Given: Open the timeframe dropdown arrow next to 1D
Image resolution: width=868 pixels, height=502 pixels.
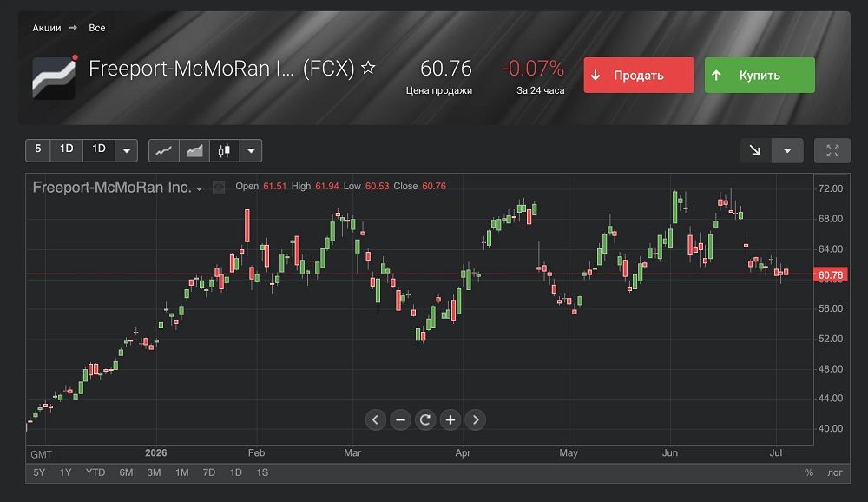Looking at the screenshot, I should 126,151.
